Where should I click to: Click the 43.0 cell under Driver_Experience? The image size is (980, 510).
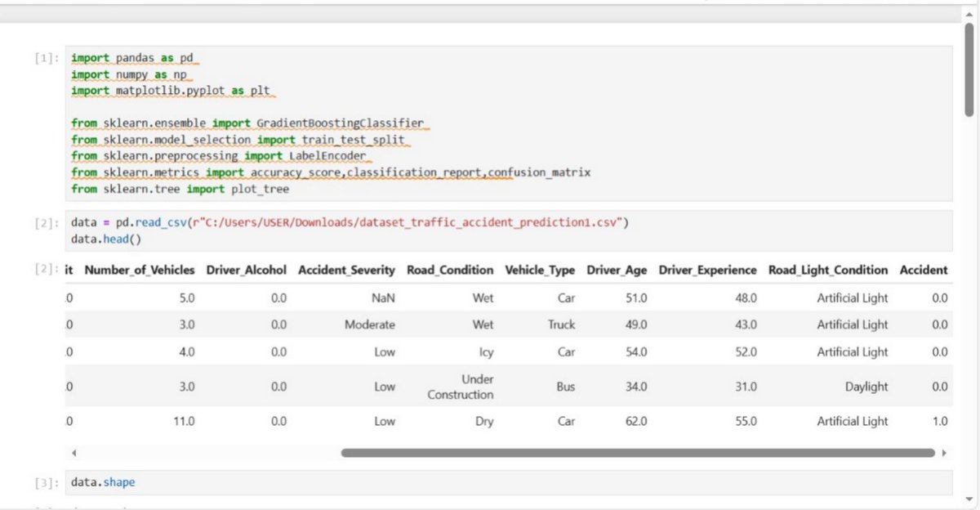[x=746, y=324]
